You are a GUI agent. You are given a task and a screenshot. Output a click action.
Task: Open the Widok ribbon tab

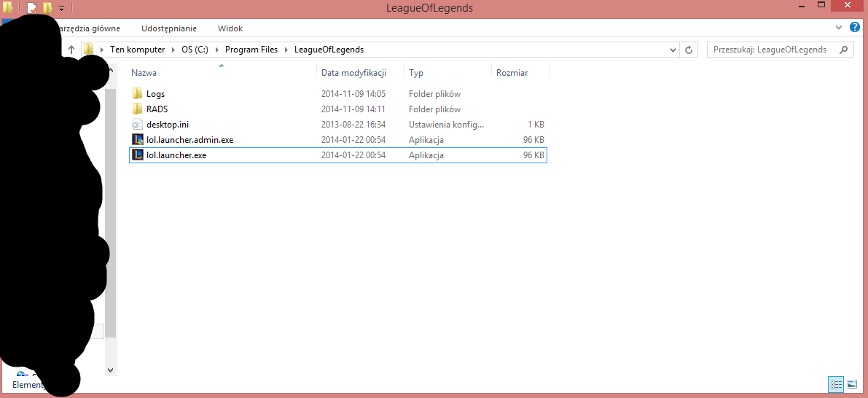point(230,28)
